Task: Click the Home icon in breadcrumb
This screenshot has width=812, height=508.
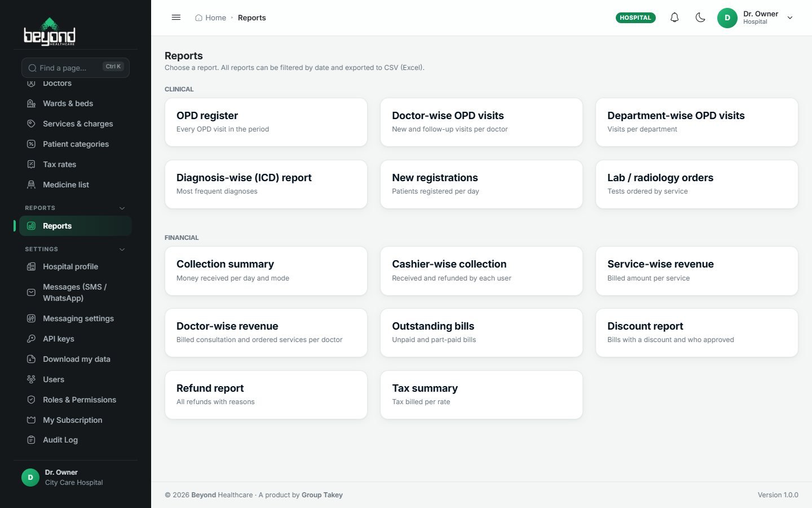Action: 198,17
